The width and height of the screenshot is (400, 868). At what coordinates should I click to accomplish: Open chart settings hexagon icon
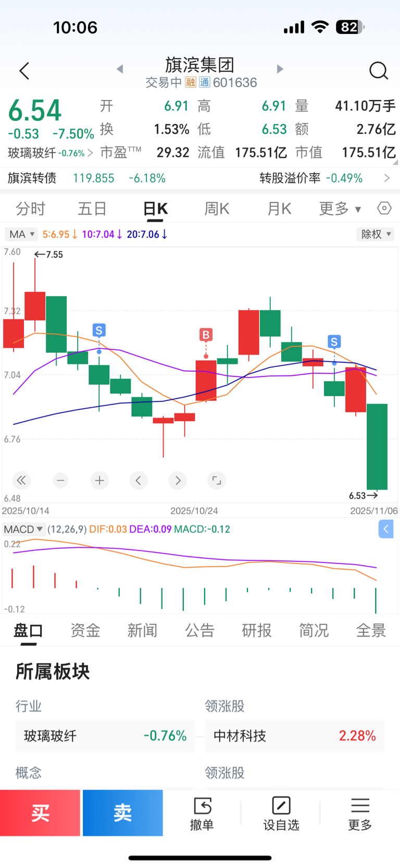[384, 209]
